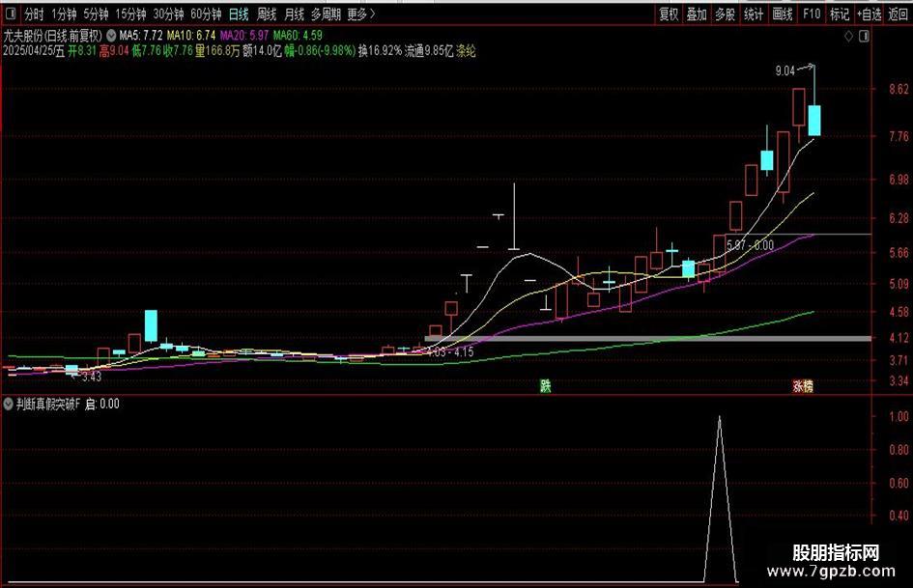
Task: Click the side panel toggle icon
Action: coord(864,36)
